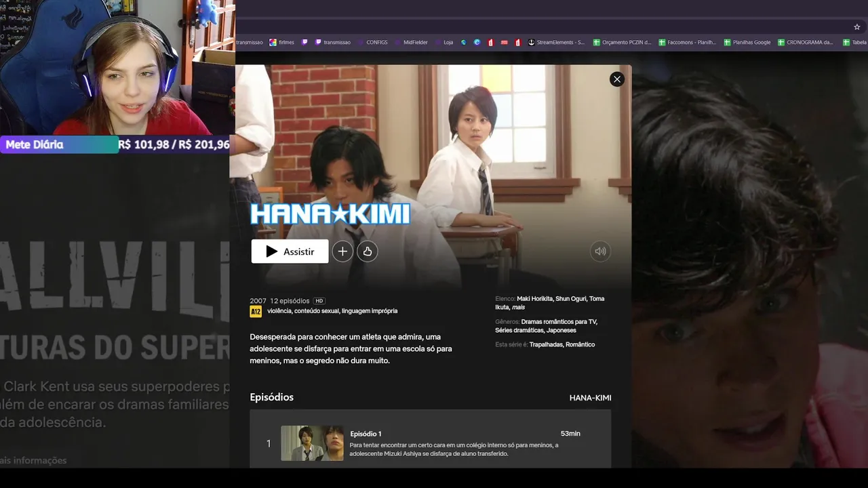868x488 pixels.
Task: Add Hana-Kimi to my list
Action: coord(342,251)
